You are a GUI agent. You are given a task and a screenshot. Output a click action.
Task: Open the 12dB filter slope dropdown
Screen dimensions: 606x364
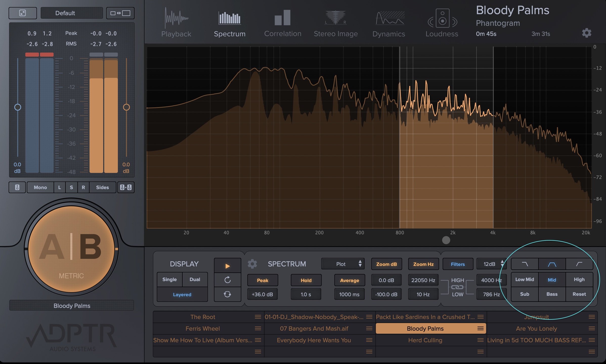click(x=492, y=264)
